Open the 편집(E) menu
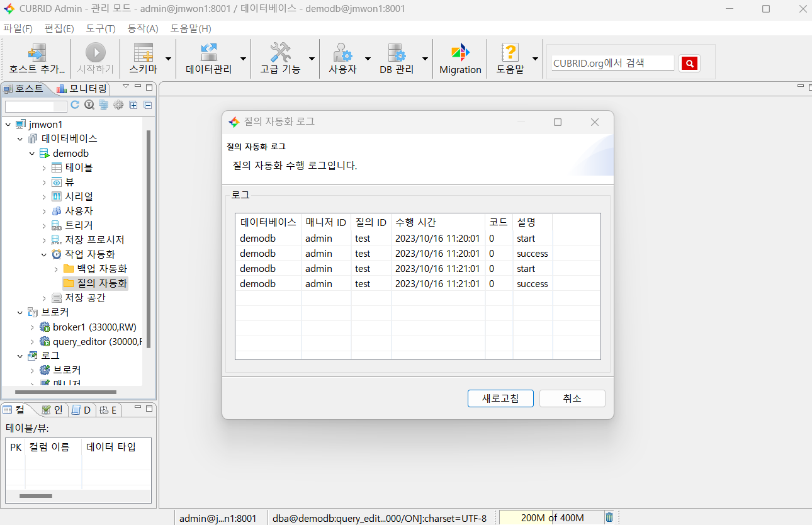 59,28
